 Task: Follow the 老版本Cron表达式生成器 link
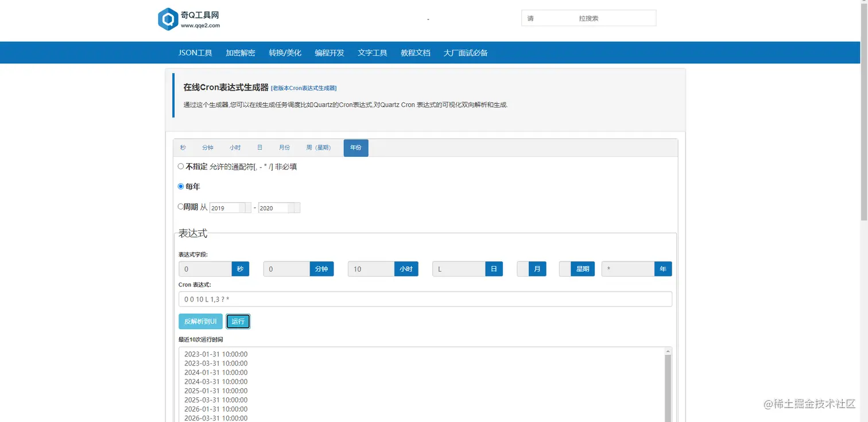coord(304,88)
